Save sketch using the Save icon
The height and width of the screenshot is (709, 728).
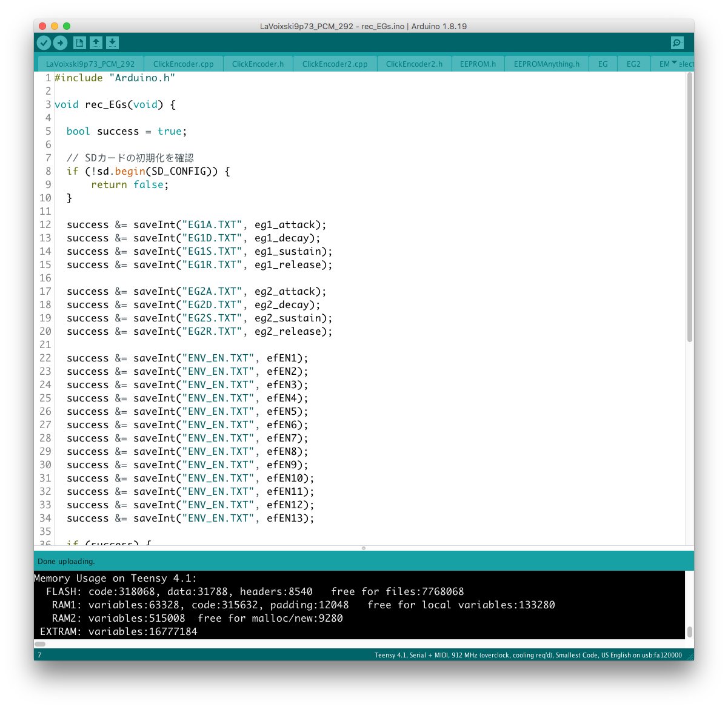coord(112,42)
